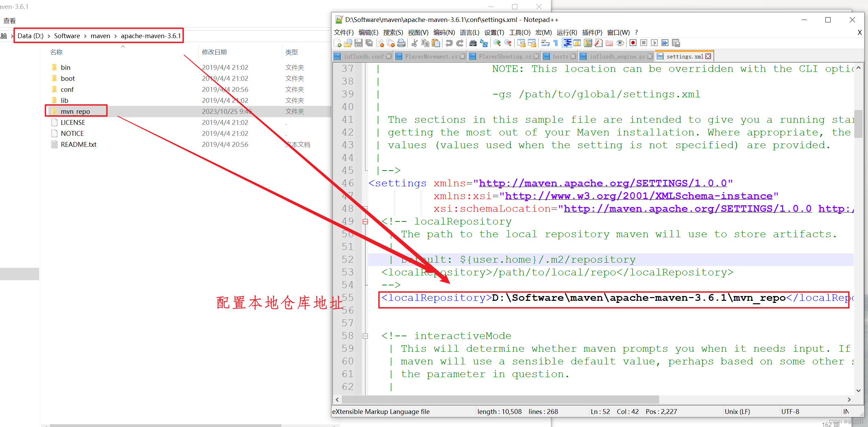Switch to the PlayerMovement.cs tab
The height and width of the screenshot is (427, 868).
click(x=430, y=56)
